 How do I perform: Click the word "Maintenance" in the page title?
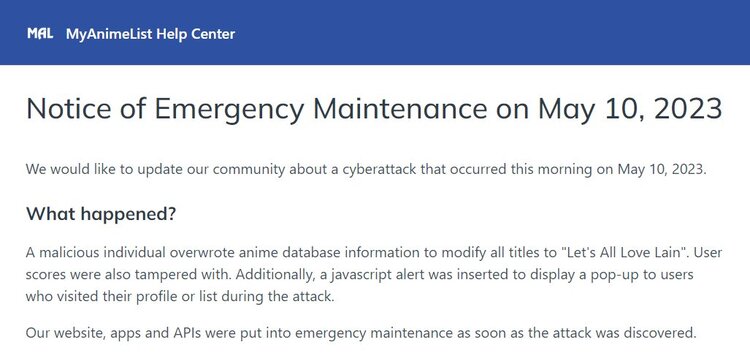pyautogui.click(x=400, y=109)
